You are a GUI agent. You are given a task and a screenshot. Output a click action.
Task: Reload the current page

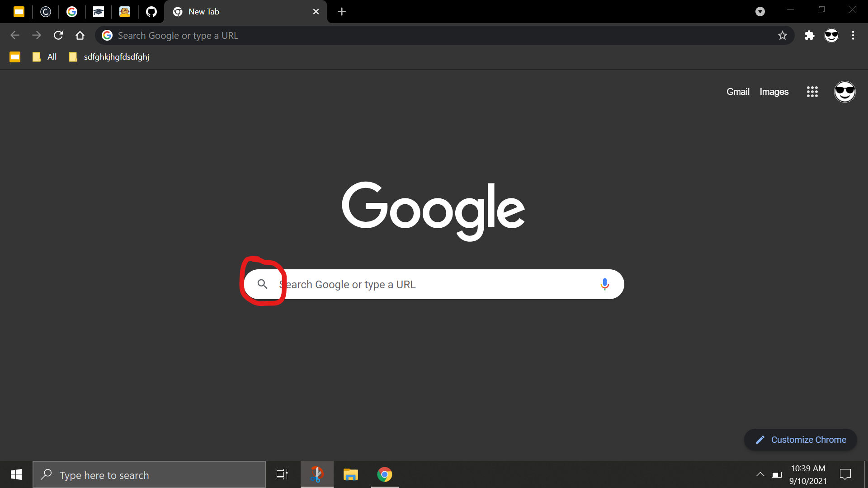pos(58,35)
